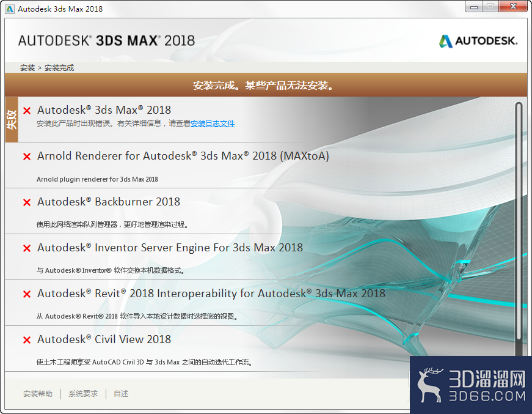Select the Autodesk Civil View 2018 title
The image size is (532, 414).
coord(104,339)
